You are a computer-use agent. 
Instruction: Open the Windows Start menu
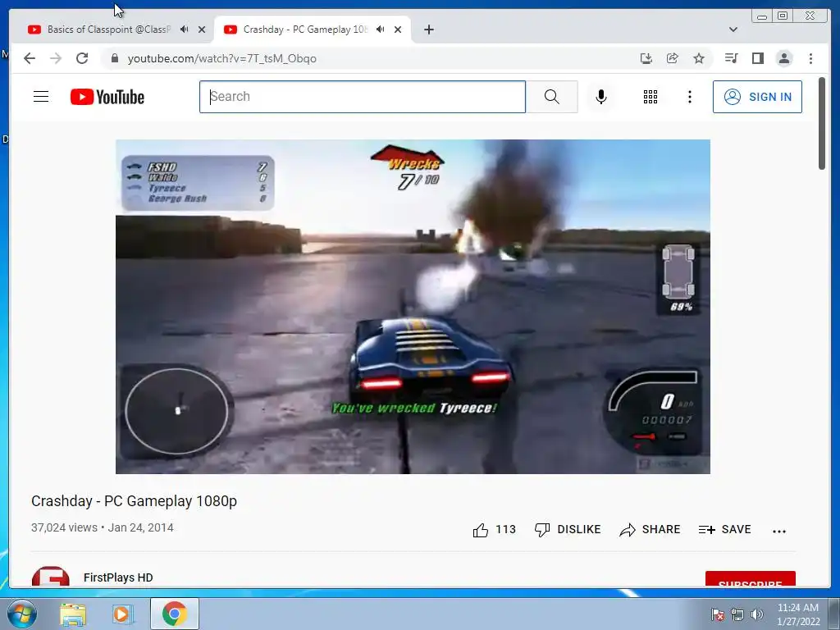(22, 614)
